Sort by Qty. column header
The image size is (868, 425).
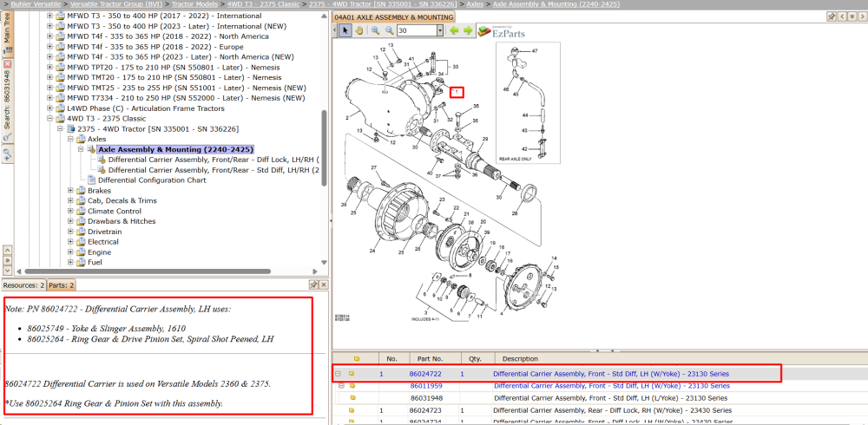(x=477, y=358)
